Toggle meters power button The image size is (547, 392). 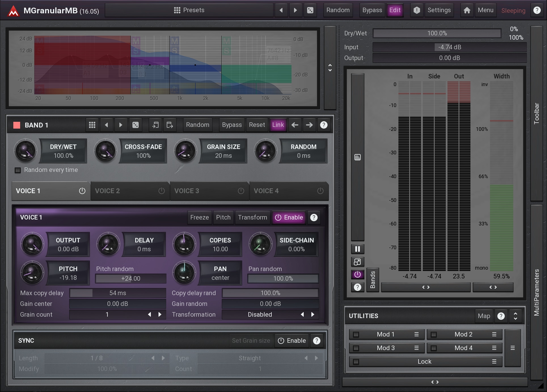[x=358, y=274]
